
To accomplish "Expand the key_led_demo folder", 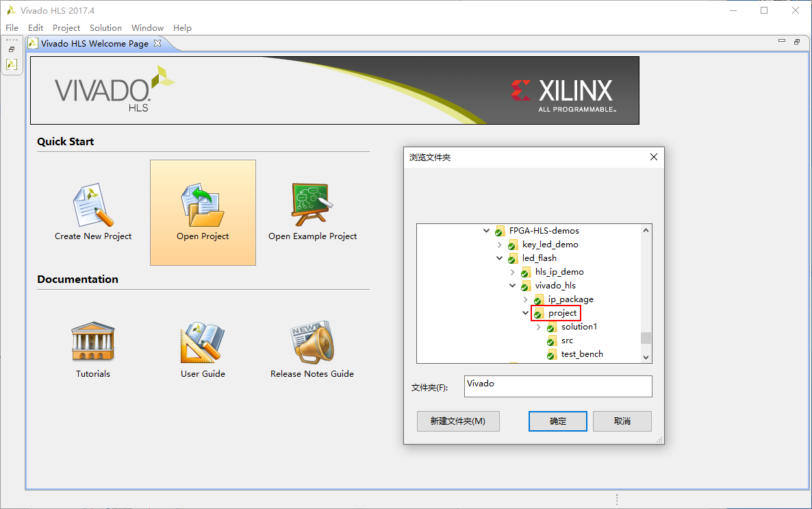I will 500,245.
